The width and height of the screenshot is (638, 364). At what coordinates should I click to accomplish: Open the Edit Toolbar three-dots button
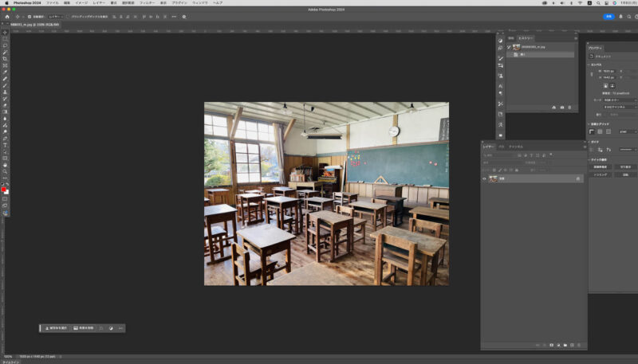[x=5, y=178]
